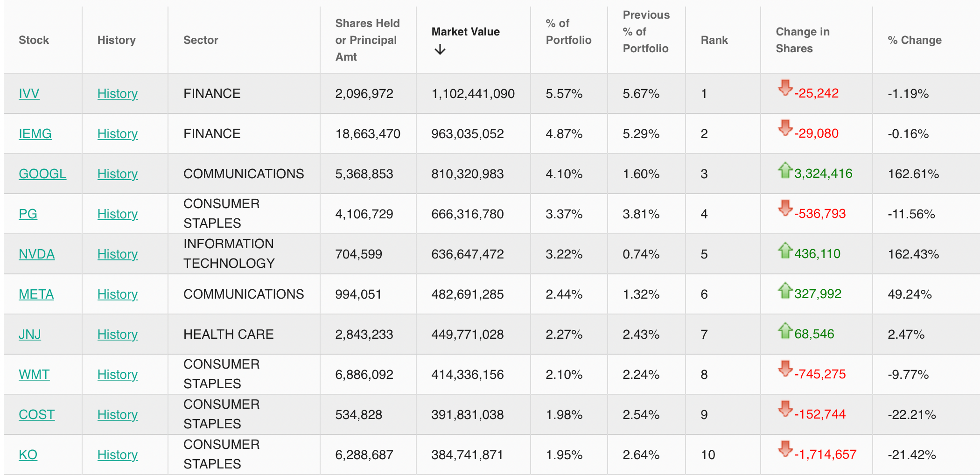Screen dimensions: 980x475
Task: Sort by Shares Held or Principal Amt
Action: coord(367,40)
